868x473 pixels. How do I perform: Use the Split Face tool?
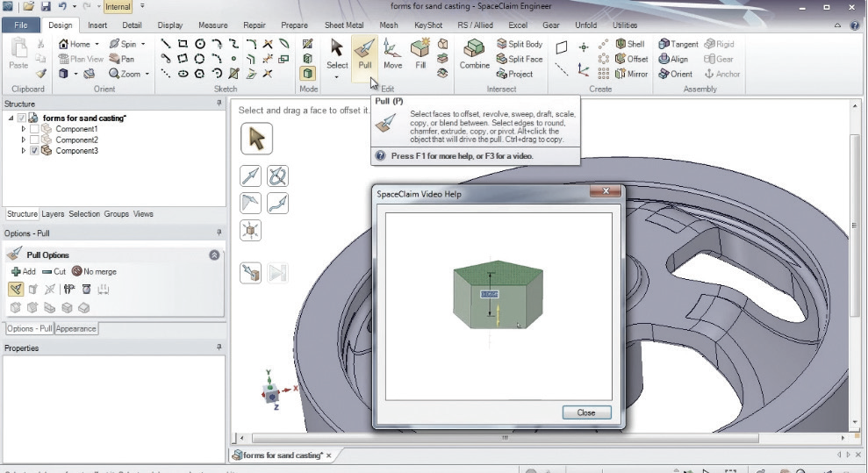click(x=520, y=59)
